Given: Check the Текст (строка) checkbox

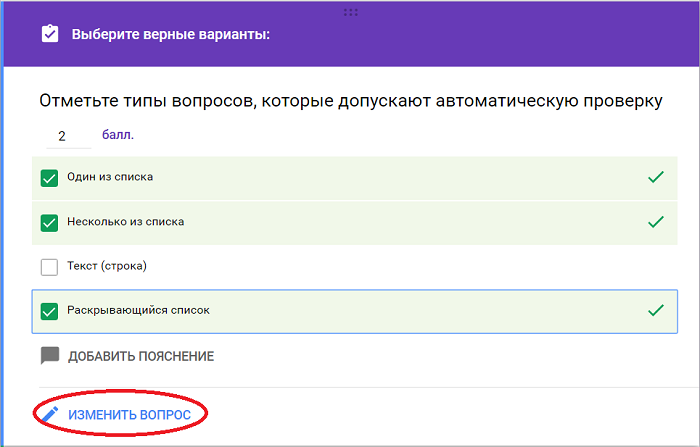Looking at the screenshot, I should pyautogui.click(x=49, y=267).
